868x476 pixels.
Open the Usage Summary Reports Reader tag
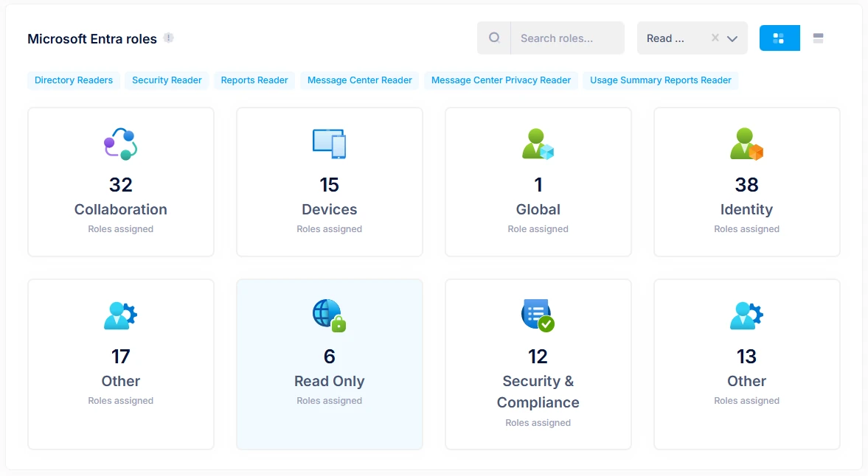coord(661,80)
